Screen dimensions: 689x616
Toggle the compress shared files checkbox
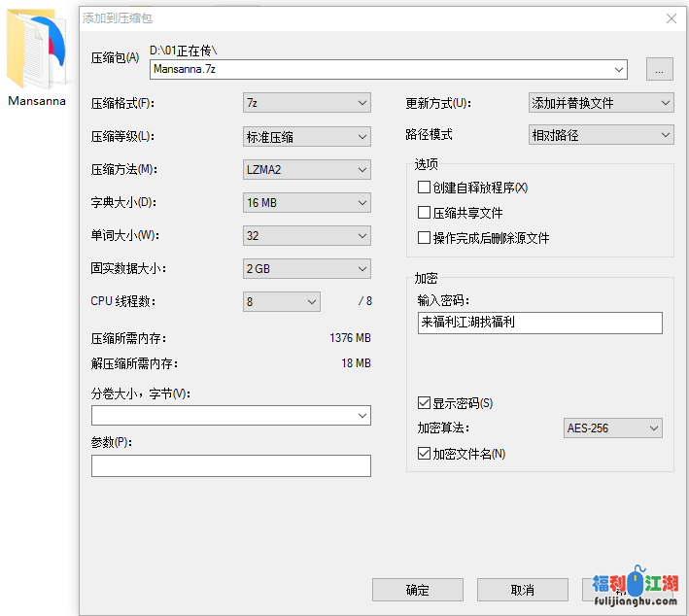point(424,213)
